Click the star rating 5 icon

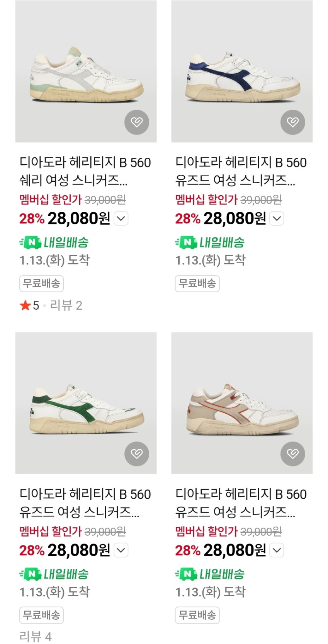[x=25, y=306]
